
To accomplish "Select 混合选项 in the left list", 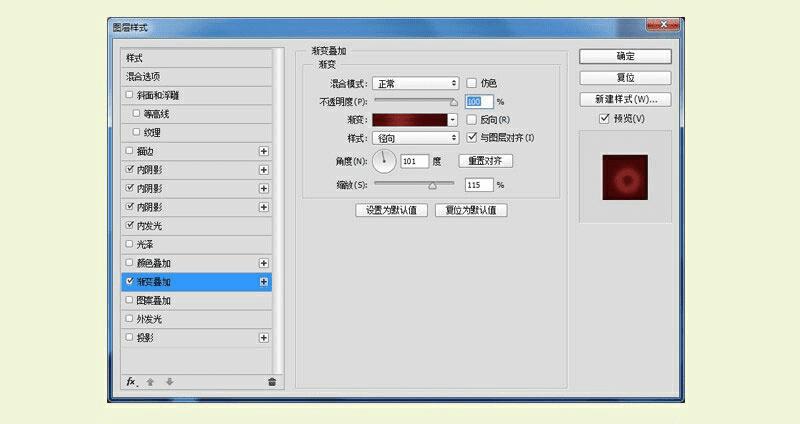I will click(x=196, y=77).
